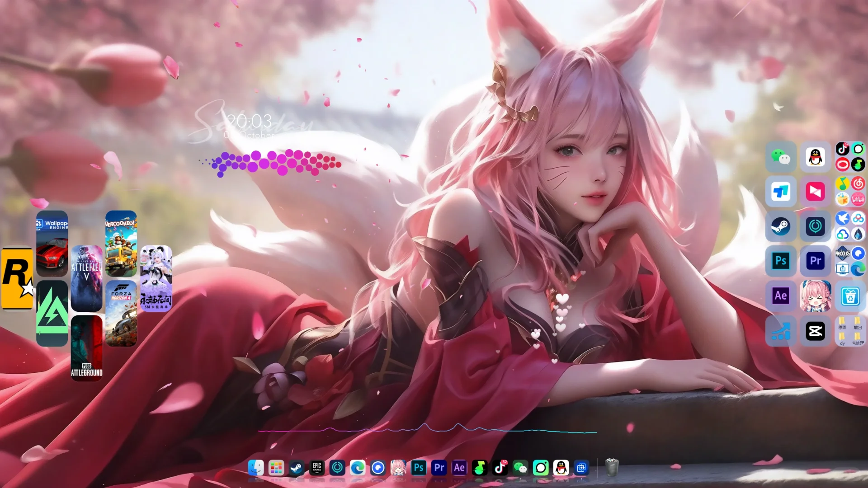Open the dy folder
The width and height of the screenshot is (868, 488).
[x=842, y=339]
